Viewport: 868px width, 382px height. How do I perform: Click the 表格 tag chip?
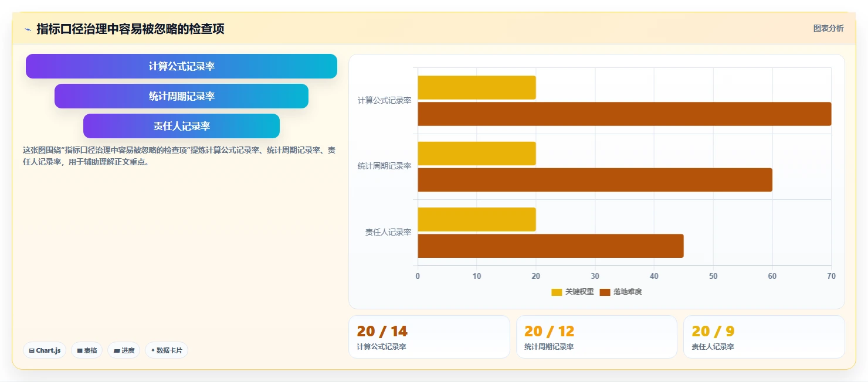(87, 350)
